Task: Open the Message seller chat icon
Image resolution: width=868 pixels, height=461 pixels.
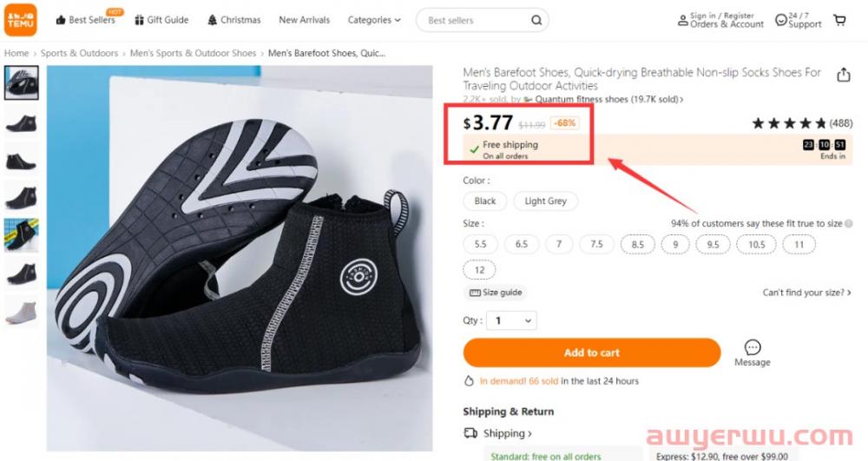Action: coord(753,347)
